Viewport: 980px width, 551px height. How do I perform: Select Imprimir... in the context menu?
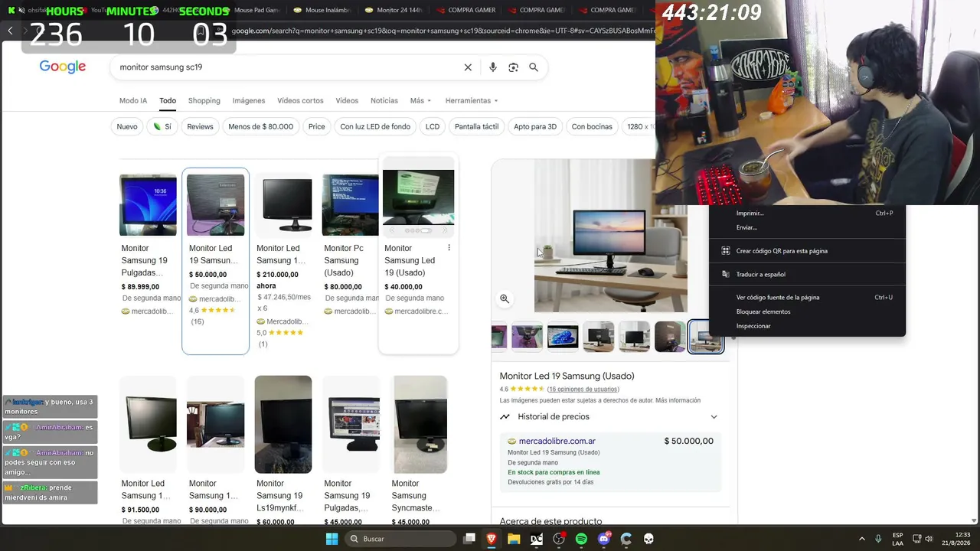(807, 214)
